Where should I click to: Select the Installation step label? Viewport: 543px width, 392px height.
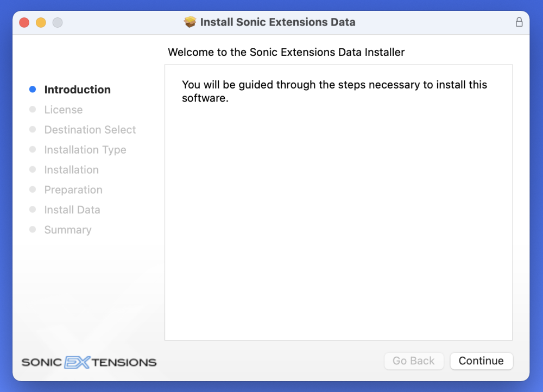tap(71, 170)
